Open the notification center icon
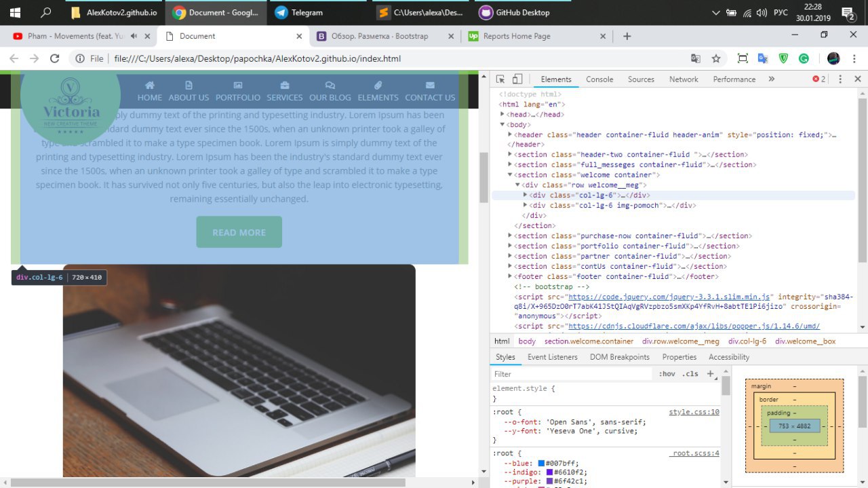This screenshot has height=488, width=868. pos(848,12)
